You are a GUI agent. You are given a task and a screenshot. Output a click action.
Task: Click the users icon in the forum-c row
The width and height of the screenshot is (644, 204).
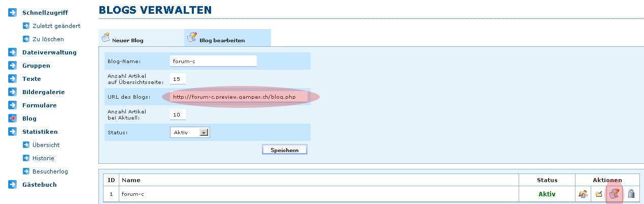coord(583,193)
